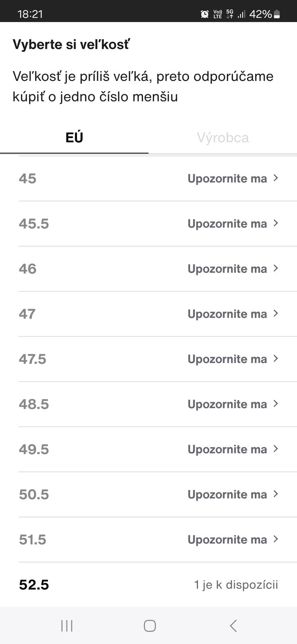Tap 'Upozornite ma' for size 50.5

click(x=227, y=494)
